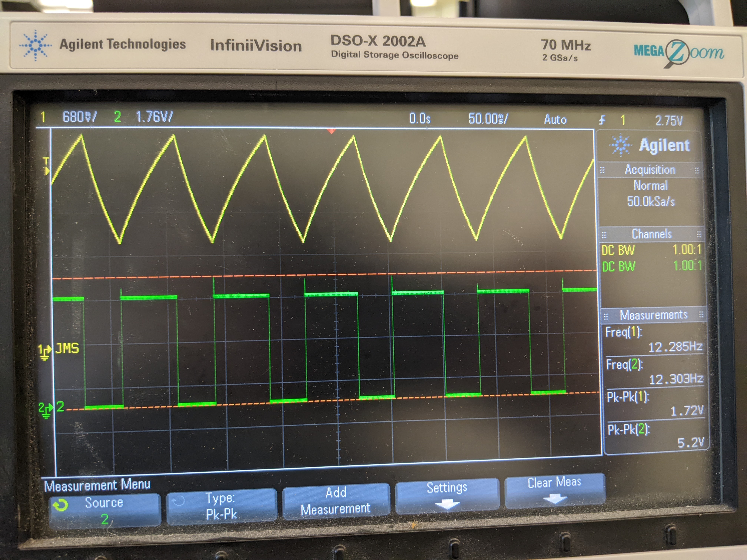Click the red trigger position triangle

point(332,131)
